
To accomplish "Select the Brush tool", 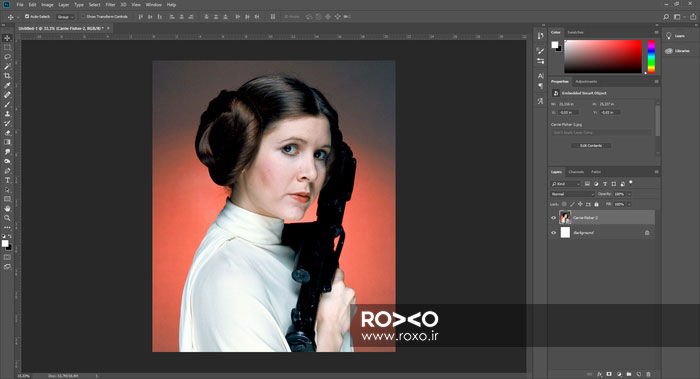I will [7, 104].
